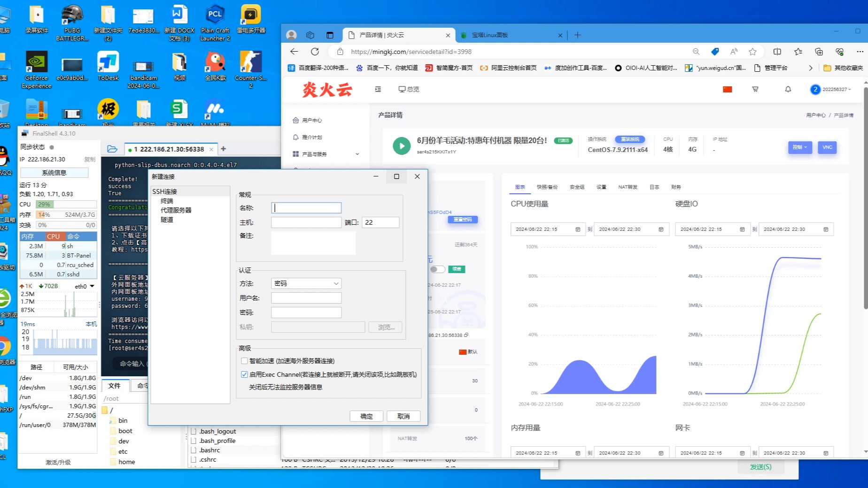Image resolution: width=868 pixels, height=488 pixels.
Task: Select 隧道 in connection tree
Action: coord(167,220)
